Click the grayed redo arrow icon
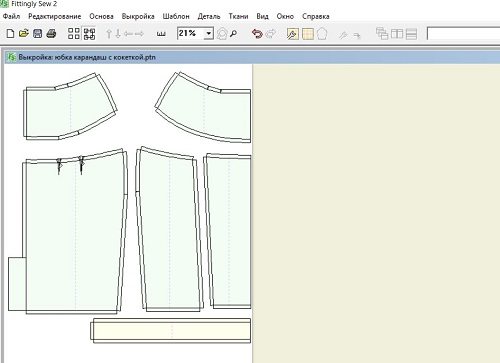Image resolution: width=500 pixels, height=363 pixels. [x=271, y=34]
